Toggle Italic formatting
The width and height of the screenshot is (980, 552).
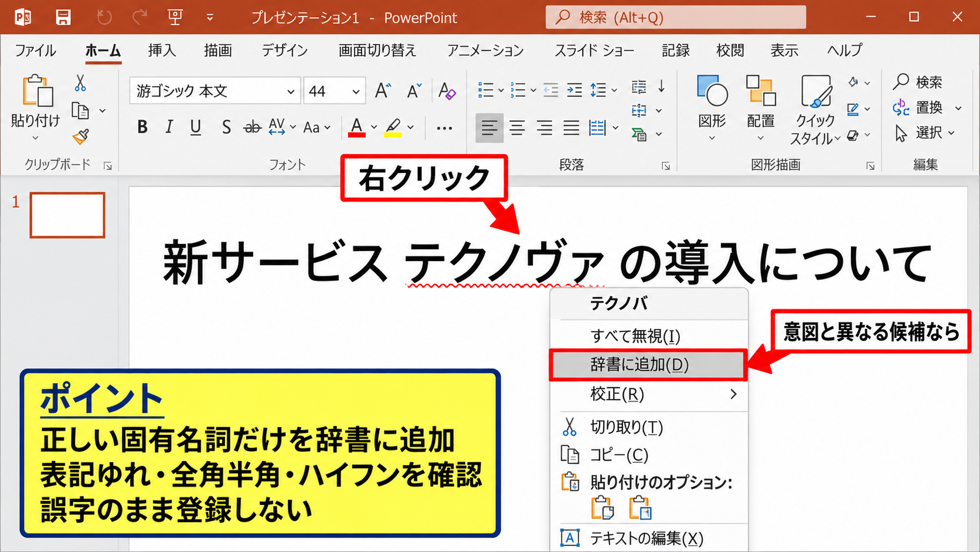pos(169,127)
